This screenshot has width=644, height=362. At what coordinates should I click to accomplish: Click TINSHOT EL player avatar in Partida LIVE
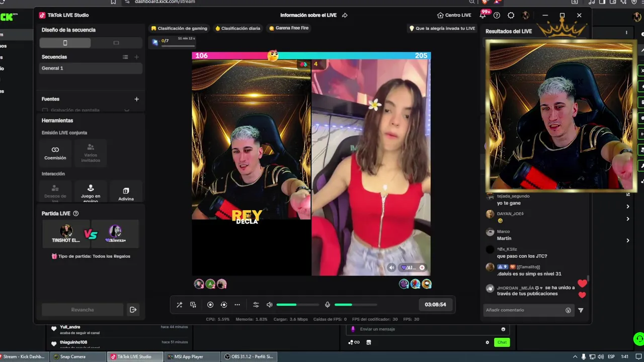coord(66,231)
